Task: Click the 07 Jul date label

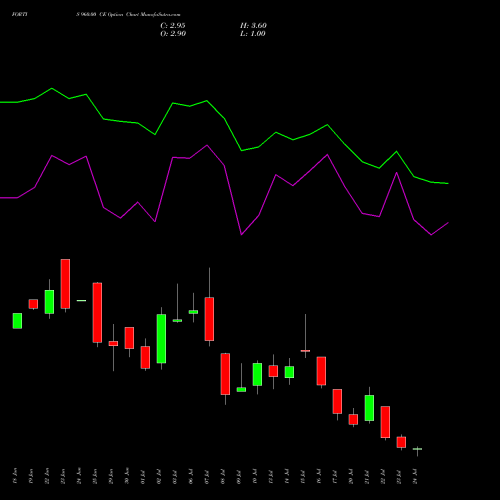Action: (x=207, y=476)
